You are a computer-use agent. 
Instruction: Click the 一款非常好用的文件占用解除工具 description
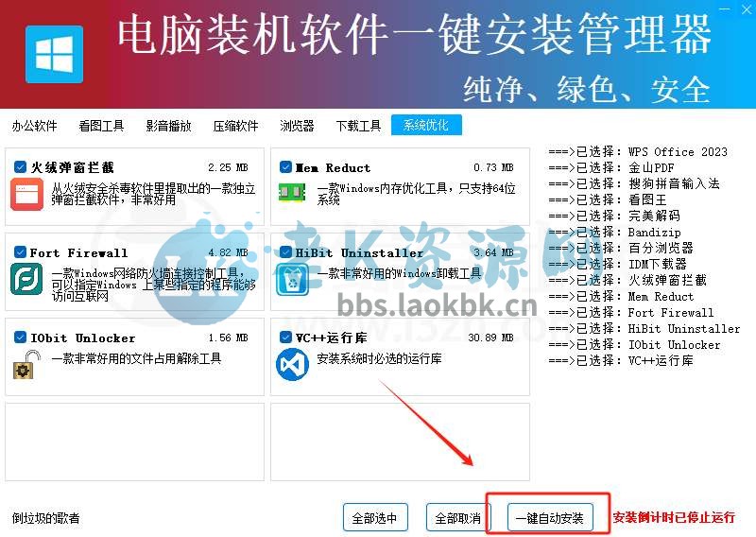tap(136, 358)
